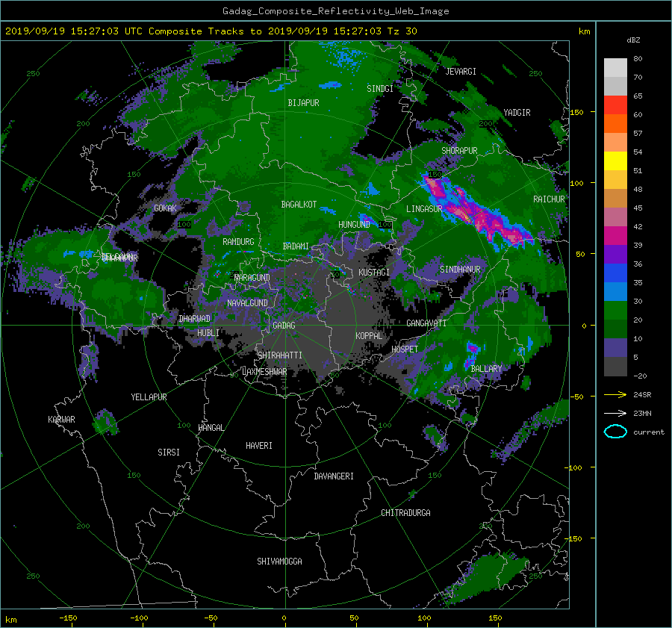672x628 pixels.
Task: Click the GOKAK city label
Action: click(x=165, y=208)
